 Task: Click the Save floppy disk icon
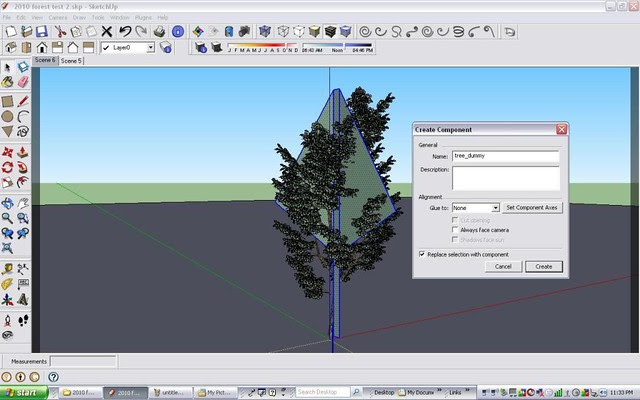(x=42, y=31)
